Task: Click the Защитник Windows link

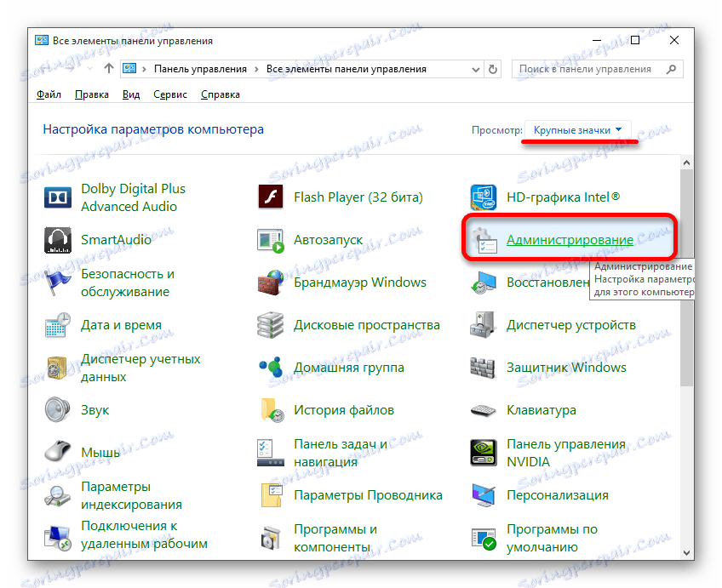Action: [566, 367]
